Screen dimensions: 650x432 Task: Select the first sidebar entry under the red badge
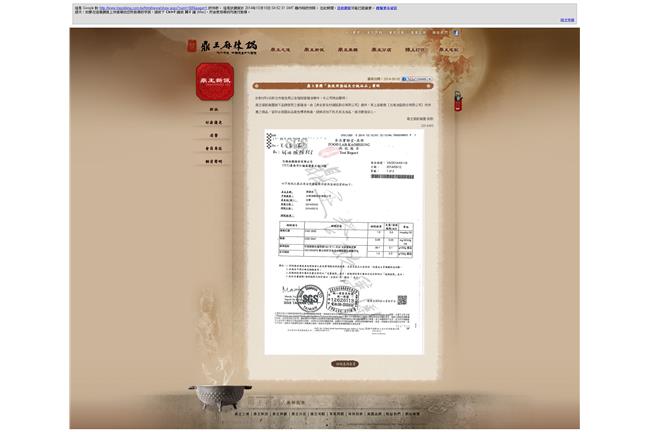(214, 109)
